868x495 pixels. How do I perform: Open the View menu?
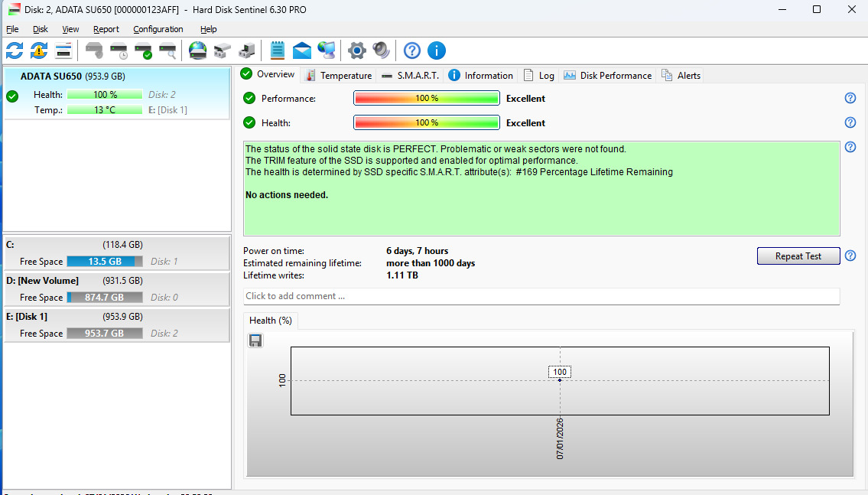(70, 29)
